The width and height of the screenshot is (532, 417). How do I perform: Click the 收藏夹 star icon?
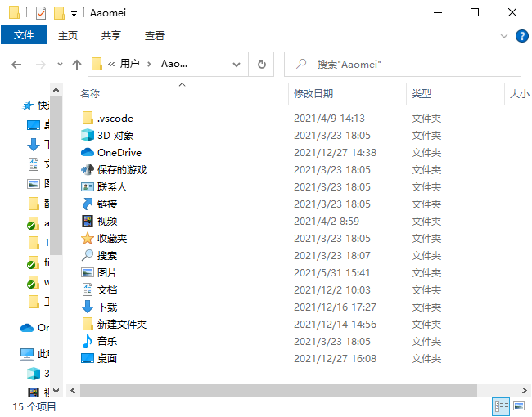click(88, 238)
